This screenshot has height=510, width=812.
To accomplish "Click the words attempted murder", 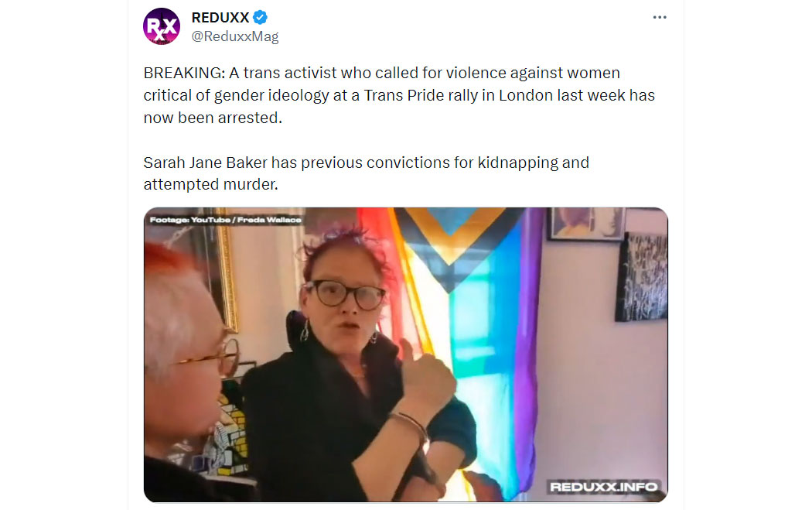I will click(x=210, y=184).
